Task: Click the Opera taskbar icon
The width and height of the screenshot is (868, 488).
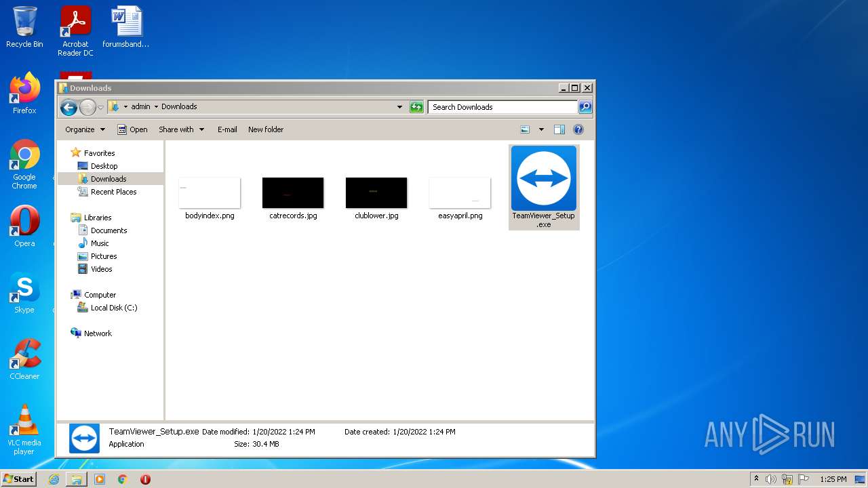Action: pos(145,479)
